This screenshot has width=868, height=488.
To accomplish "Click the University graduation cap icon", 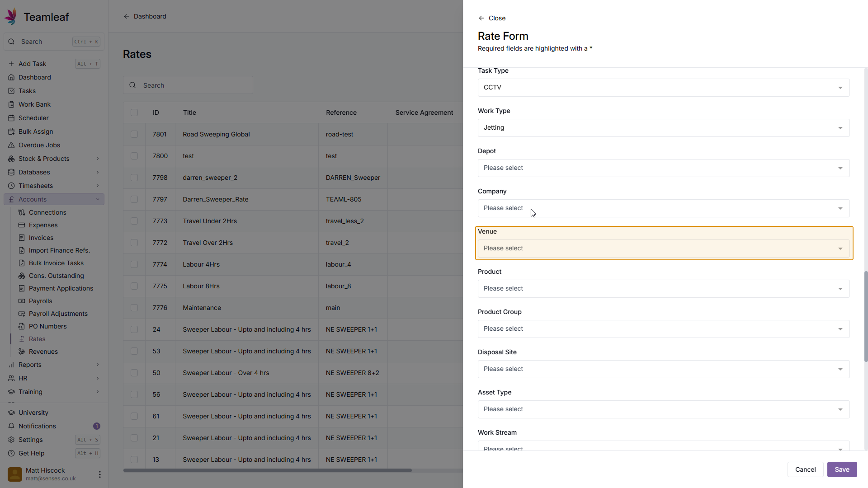I will [11, 413].
